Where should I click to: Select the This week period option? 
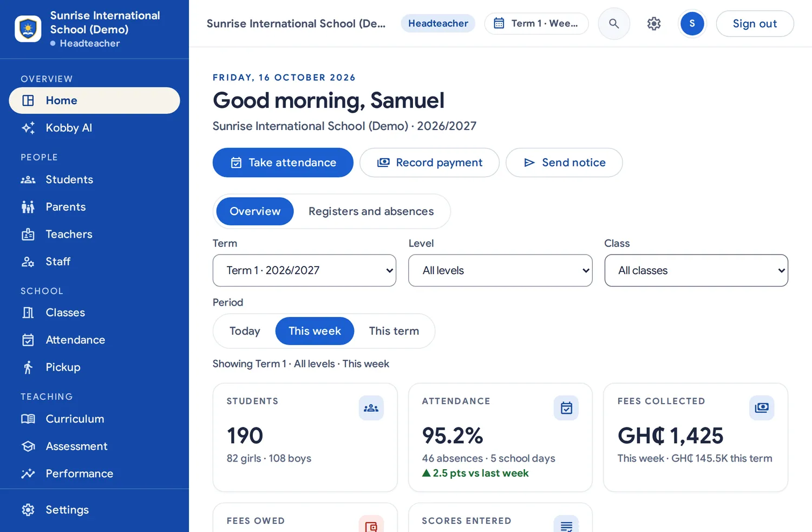315,331
